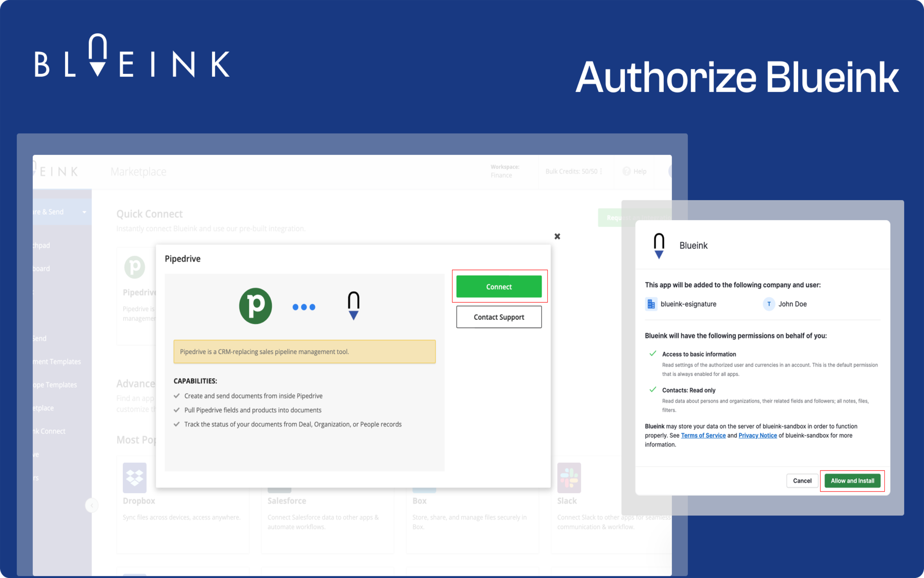Click the Blueink logo in the banner
The image size is (924, 578).
point(132,56)
